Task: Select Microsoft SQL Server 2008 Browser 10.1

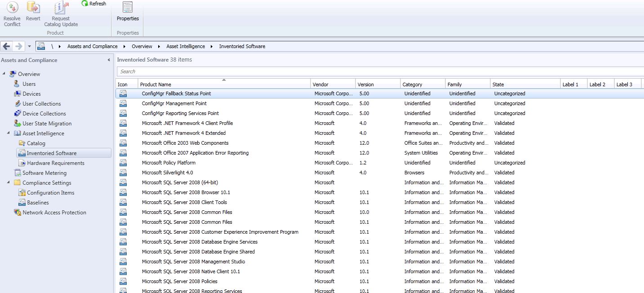Action: (x=380, y=192)
